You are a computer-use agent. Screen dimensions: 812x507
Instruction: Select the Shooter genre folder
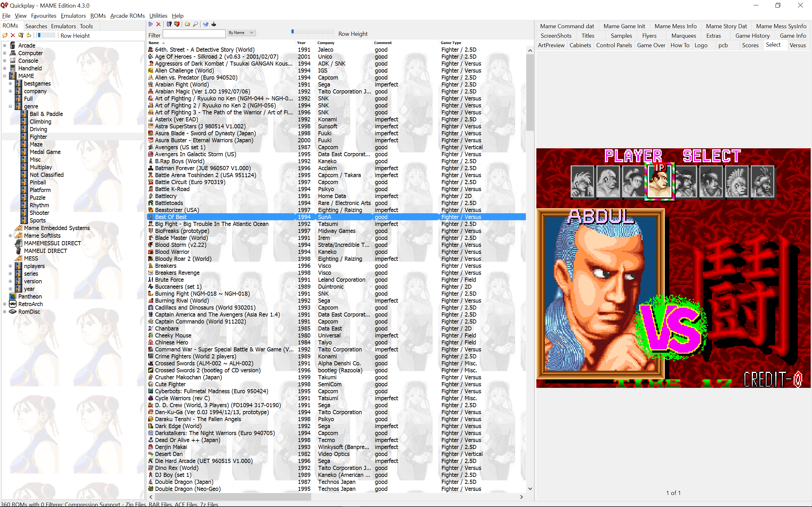[x=39, y=213]
